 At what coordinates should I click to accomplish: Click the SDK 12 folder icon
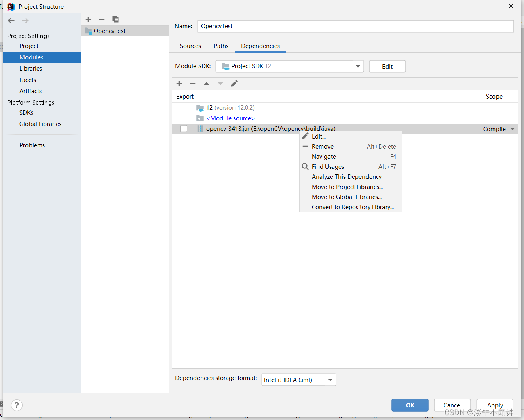pyautogui.click(x=200, y=108)
